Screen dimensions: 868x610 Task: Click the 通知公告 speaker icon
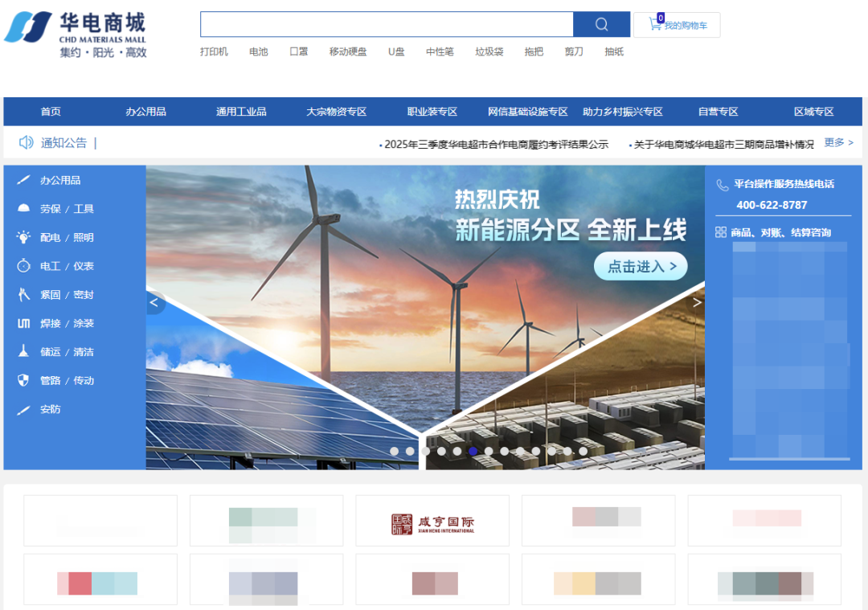tap(26, 143)
